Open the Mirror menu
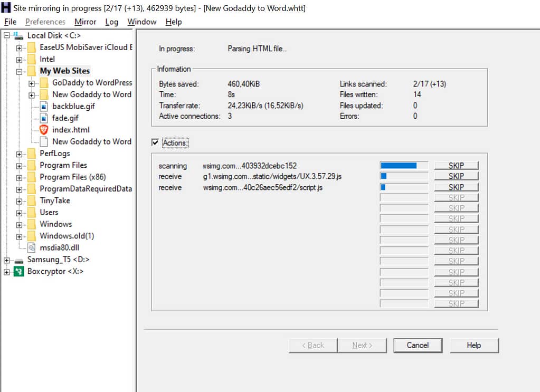540x392 pixels. coord(85,22)
